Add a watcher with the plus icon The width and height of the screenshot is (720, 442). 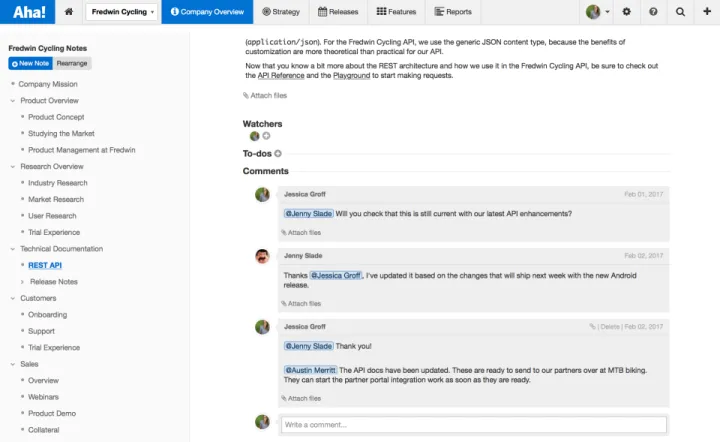pos(266,136)
